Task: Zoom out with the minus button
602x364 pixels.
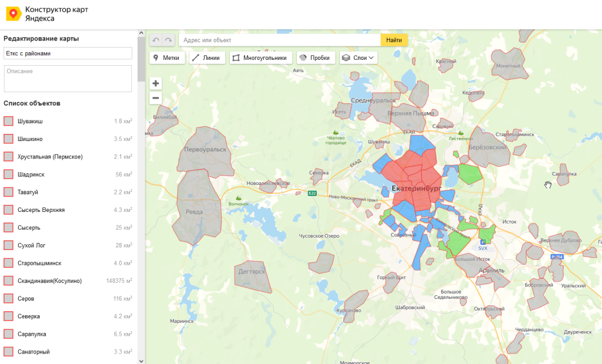Action: pyautogui.click(x=156, y=98)
